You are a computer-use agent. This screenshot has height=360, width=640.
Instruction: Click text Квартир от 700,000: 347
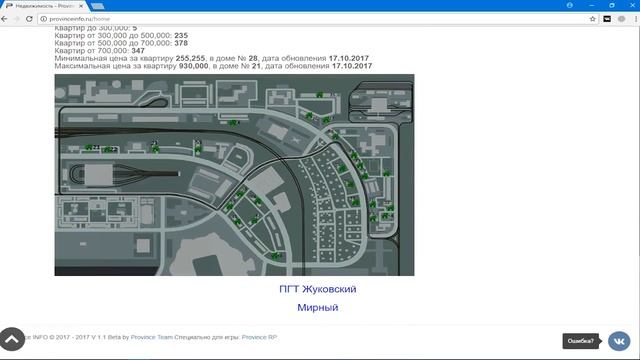[x=100, y=51]
